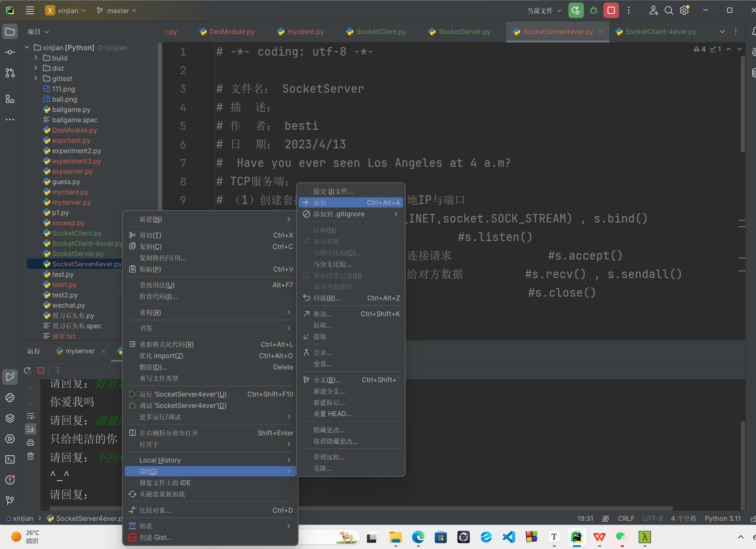
Task: Expand the build folder in tree
Action: (36, 58)
